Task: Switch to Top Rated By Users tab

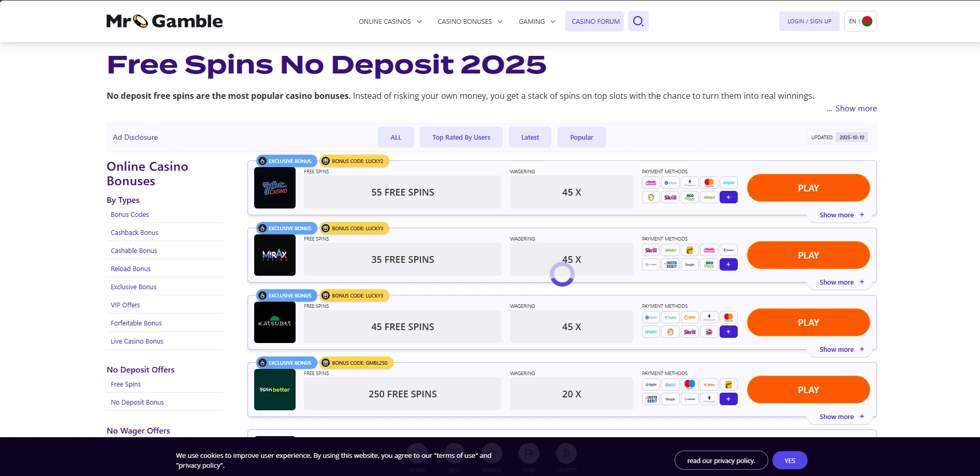Action: pyautogui.click(x=461, y=137)
